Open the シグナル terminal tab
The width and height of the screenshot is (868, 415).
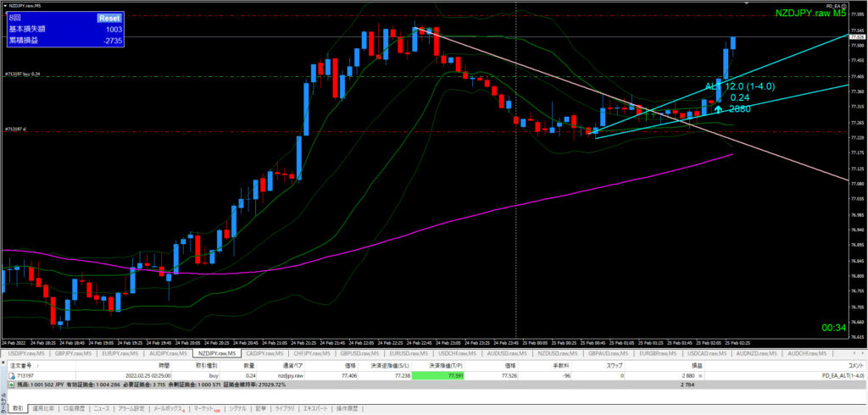(237, 409)
